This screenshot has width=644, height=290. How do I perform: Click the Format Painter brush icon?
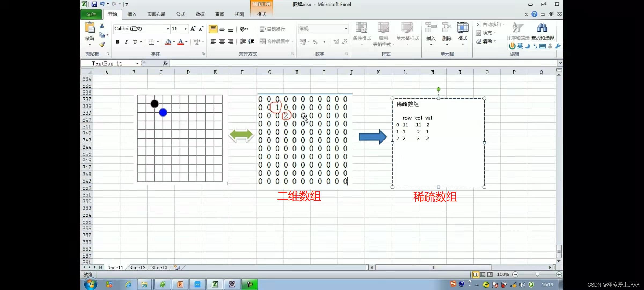point(102,45)
